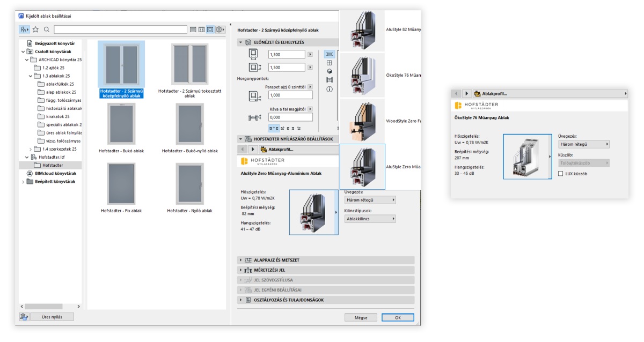Image resolution: width=644 pixels, height=342 pixels.
Task: Click the floor plan preview icon
Action: coord(330,54)
